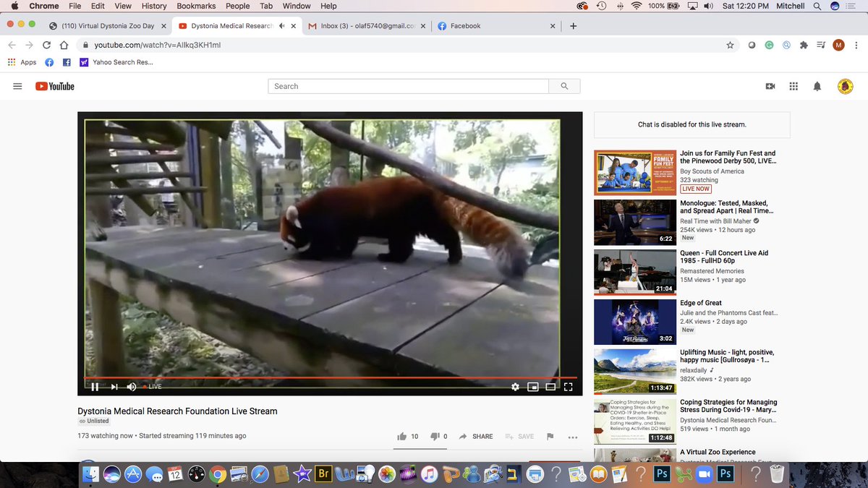
Task: Open video player settings gear
Action: pos(515,387)
